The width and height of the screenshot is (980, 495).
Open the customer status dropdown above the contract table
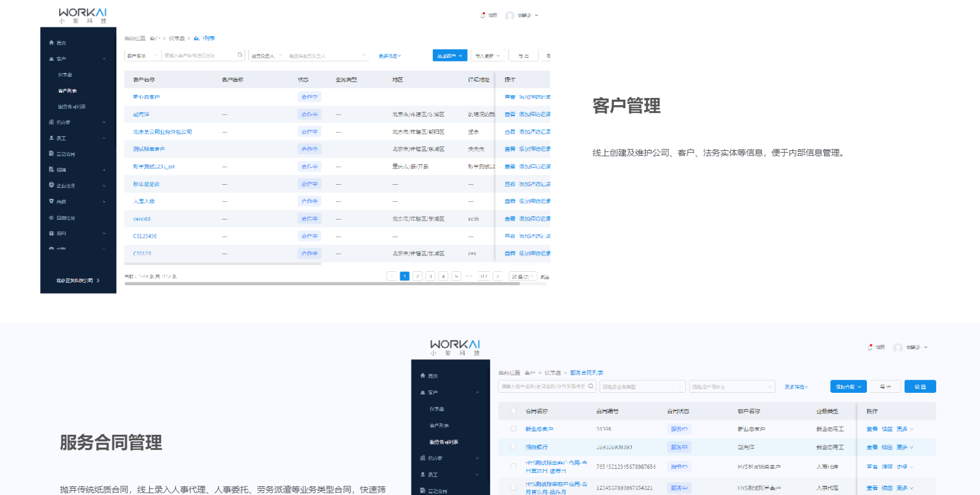tap(733, 386)
